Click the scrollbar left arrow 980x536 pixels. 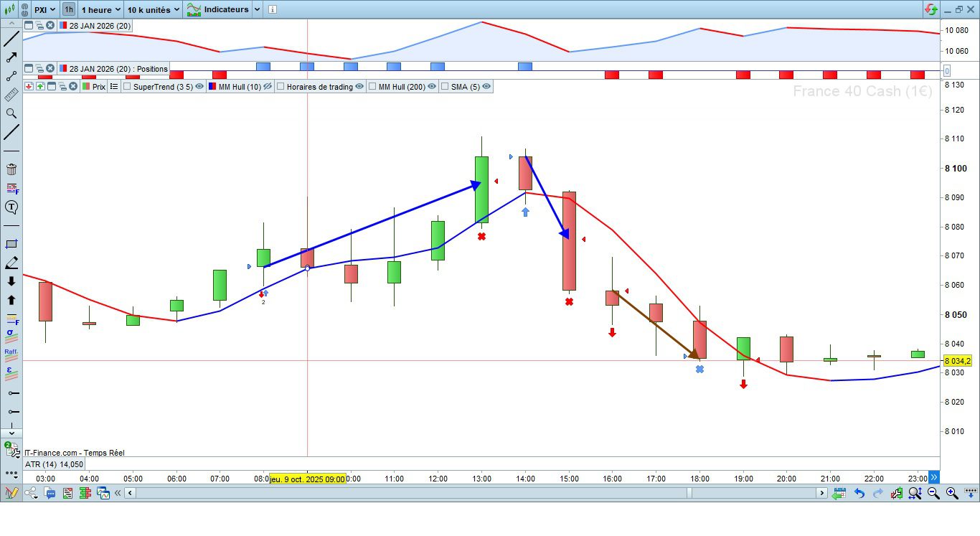click(x=130, y=493)
